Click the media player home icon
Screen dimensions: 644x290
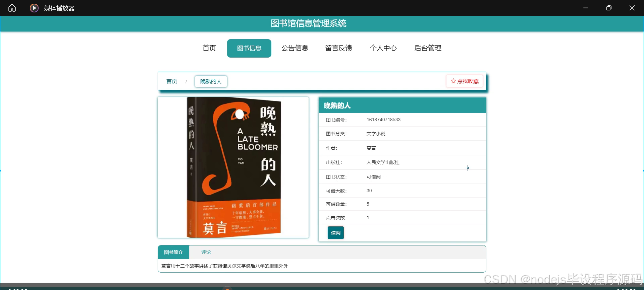(12, 8)
